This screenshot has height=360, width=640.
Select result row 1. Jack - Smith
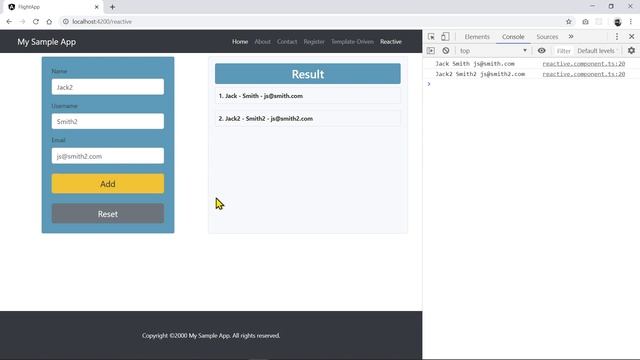click(x=308, y=96)
